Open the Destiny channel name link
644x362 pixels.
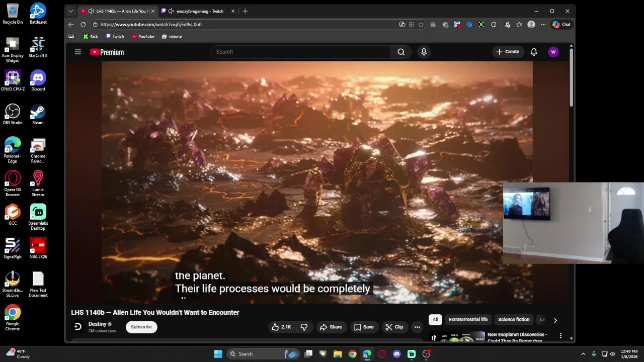click(x=98, y=324)
